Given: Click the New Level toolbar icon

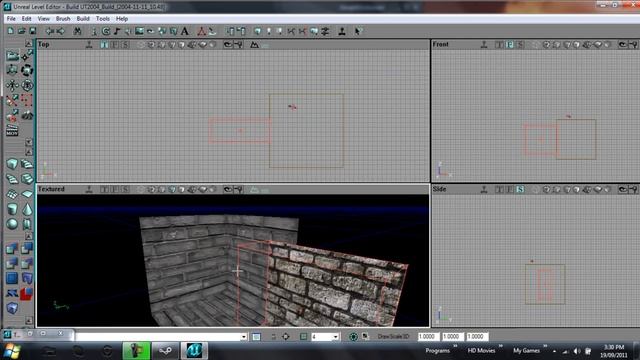Looking at the screenshot, I should click(11, 31).
